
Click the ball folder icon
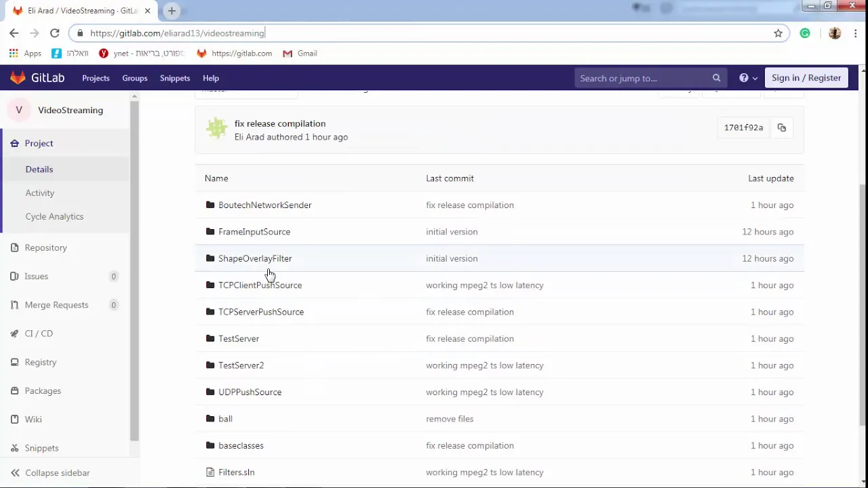(x=210, y=419)
